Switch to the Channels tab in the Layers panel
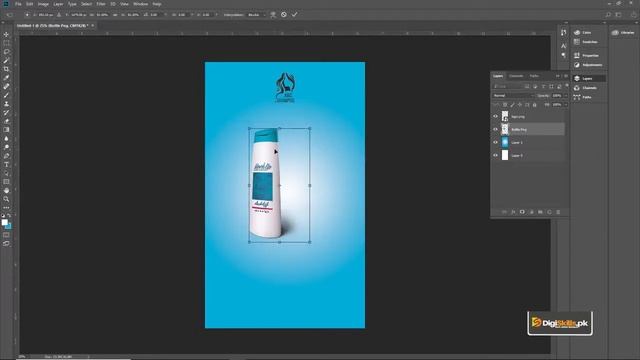Image resolution: width=640 pixels, height=360 pixels. [516, 76]
